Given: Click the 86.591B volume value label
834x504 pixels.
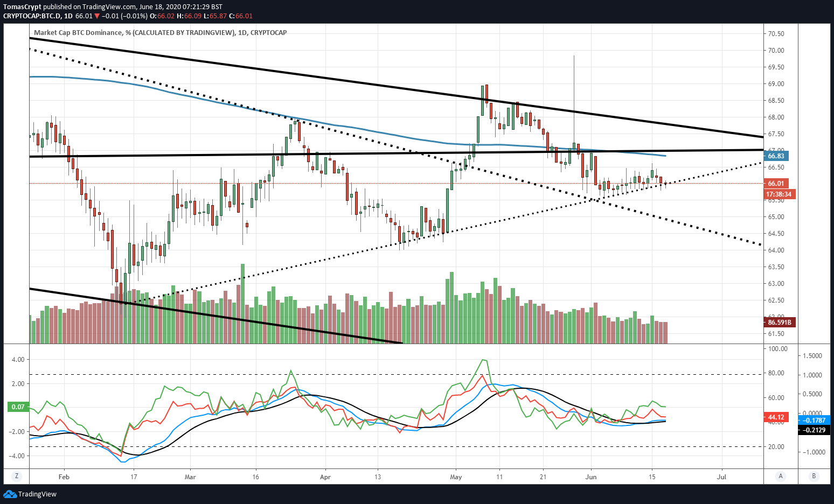Looking at the screenshot, I should click(x=780, y=322).
